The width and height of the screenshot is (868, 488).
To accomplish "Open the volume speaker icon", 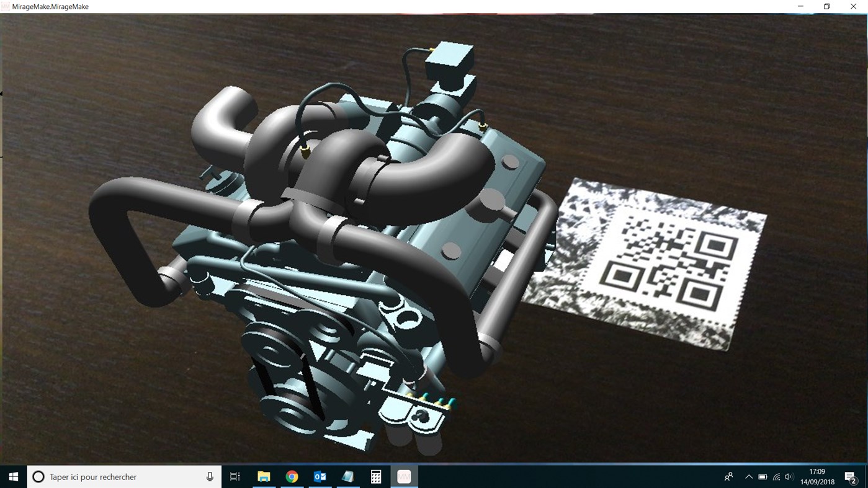I will [789, 477].
